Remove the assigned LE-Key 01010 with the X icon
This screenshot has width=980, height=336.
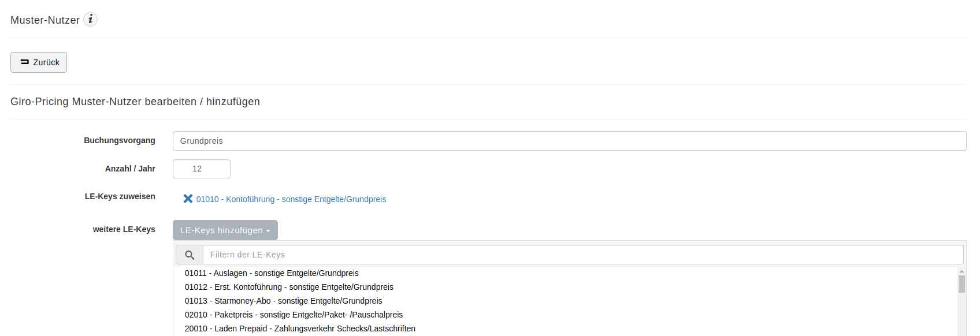[188, 199]
